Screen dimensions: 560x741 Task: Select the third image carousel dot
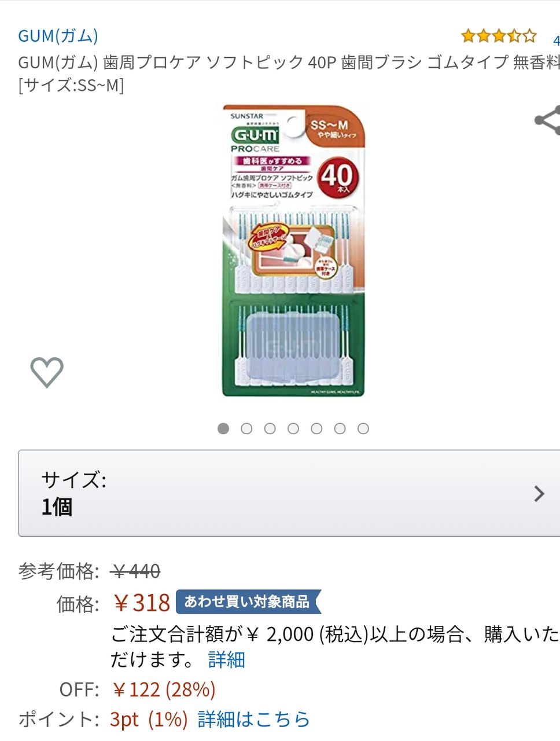270,428
